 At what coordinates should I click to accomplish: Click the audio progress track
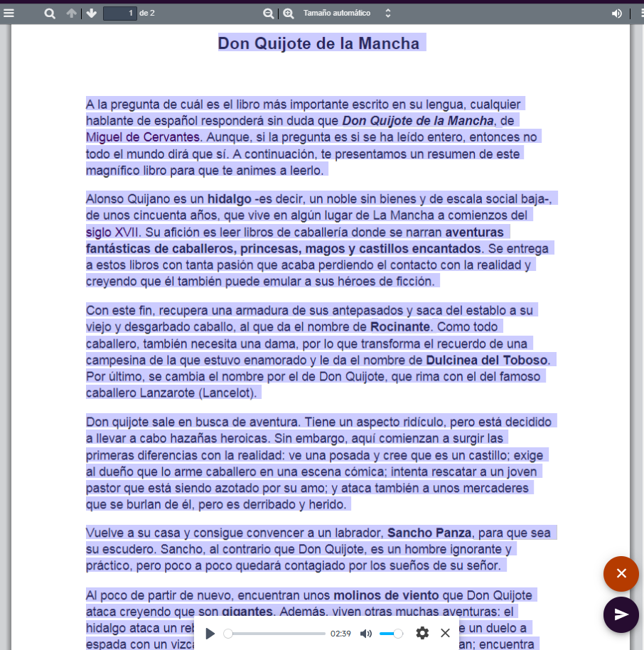click(x=276, y=634)
